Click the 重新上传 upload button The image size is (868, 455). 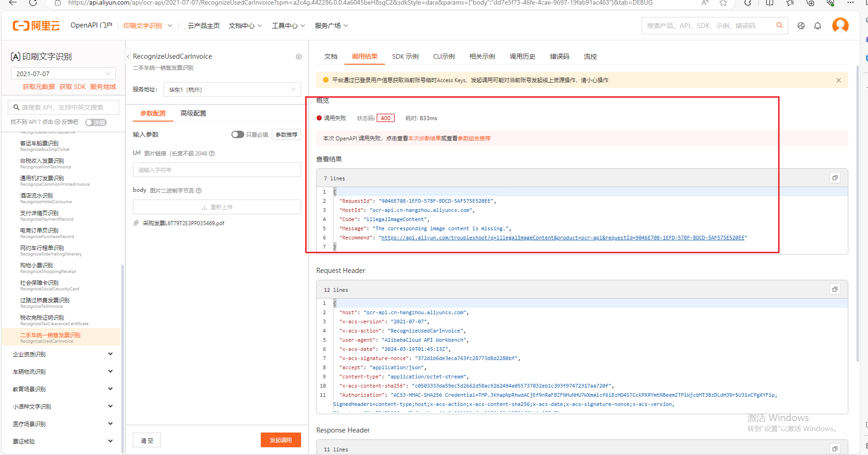(x=217, y=207)
